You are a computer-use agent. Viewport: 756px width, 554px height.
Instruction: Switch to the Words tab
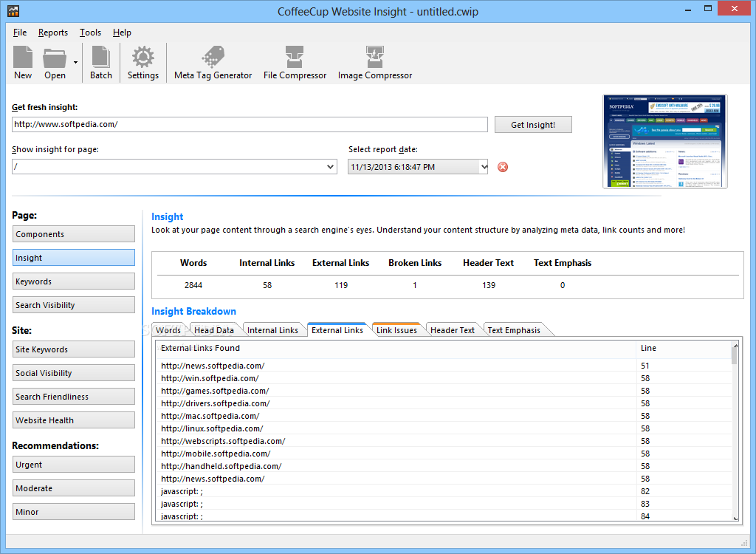(x=168, y=330)
